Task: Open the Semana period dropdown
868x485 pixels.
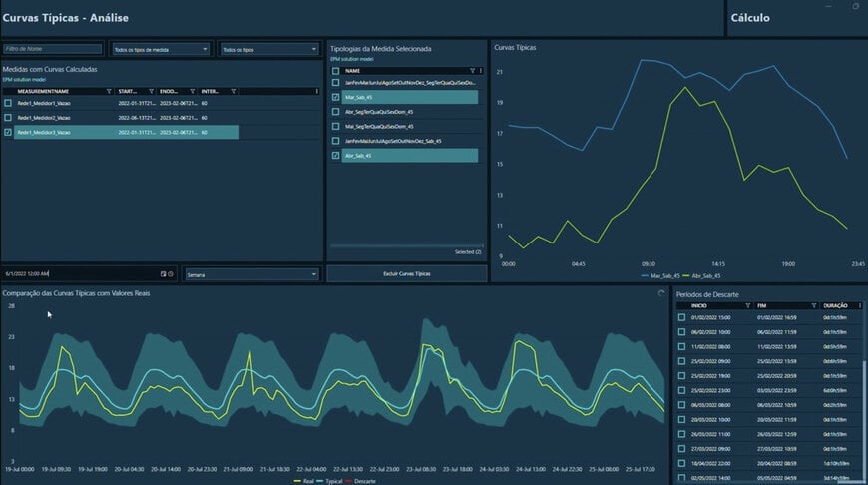Action: point(250,273)
